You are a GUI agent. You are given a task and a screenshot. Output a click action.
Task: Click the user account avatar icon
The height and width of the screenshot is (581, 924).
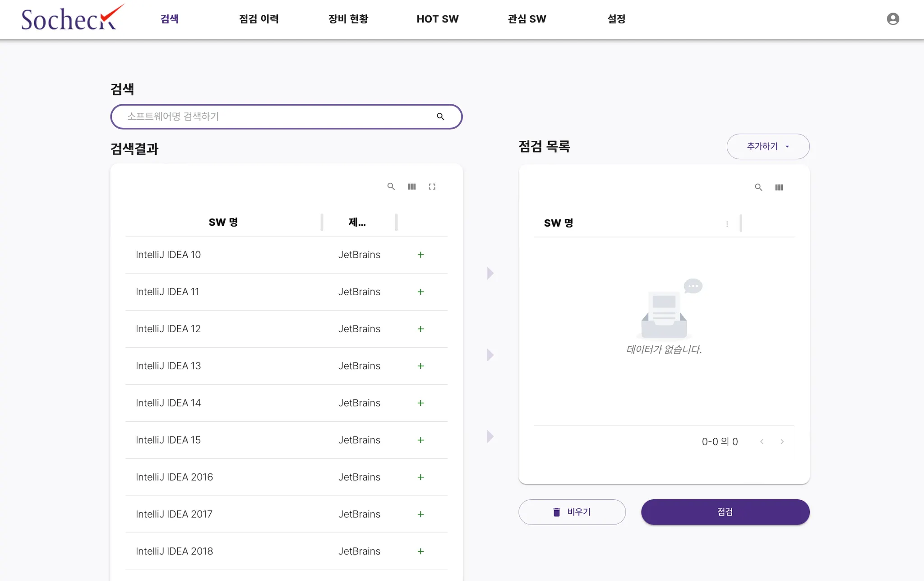coord(892,19)
